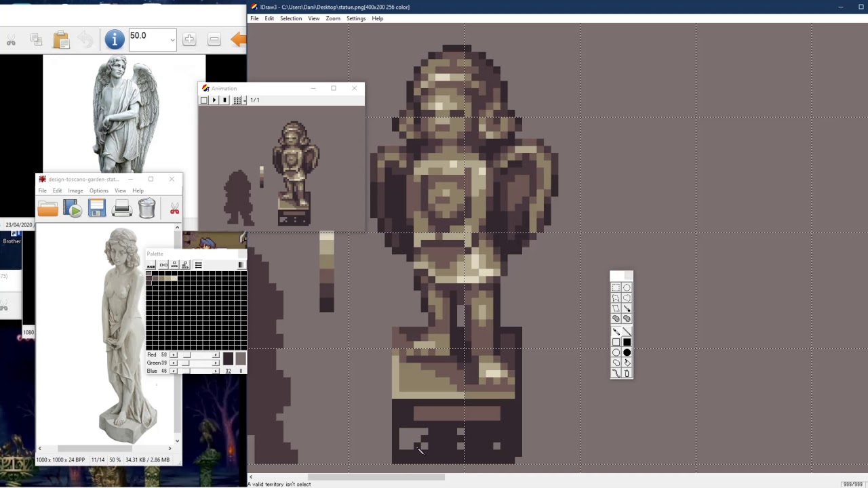Click the gradient button in Palette panel

241,264
